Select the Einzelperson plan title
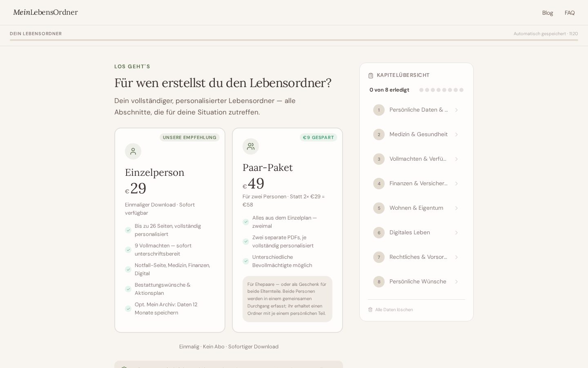 (155, 173)
